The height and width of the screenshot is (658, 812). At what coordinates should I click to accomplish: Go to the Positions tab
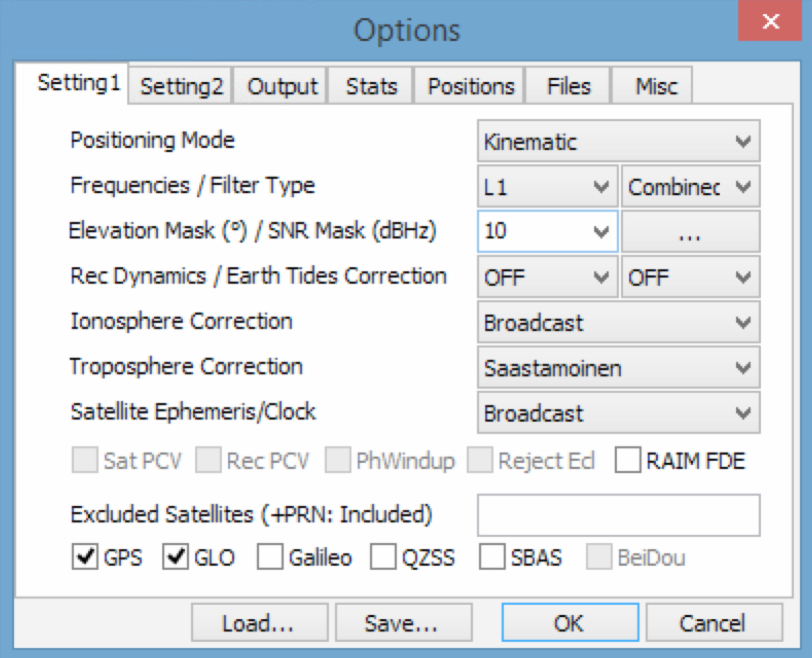click(470, 86)
